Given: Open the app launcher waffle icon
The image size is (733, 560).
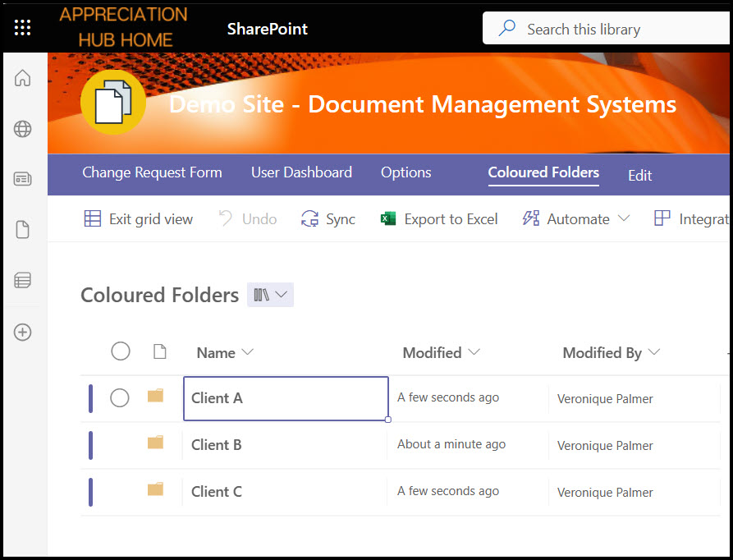Looking at the screenshot, I should (23, 28).
